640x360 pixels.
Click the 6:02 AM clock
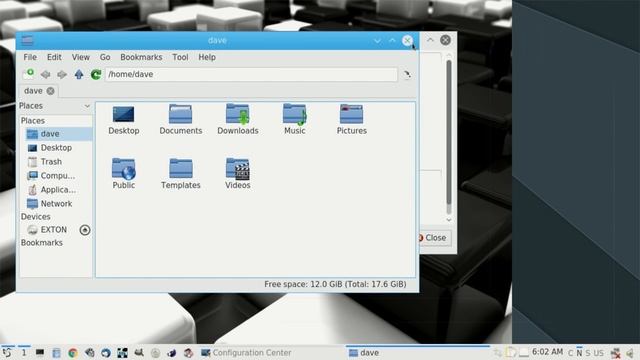(547, 352)
